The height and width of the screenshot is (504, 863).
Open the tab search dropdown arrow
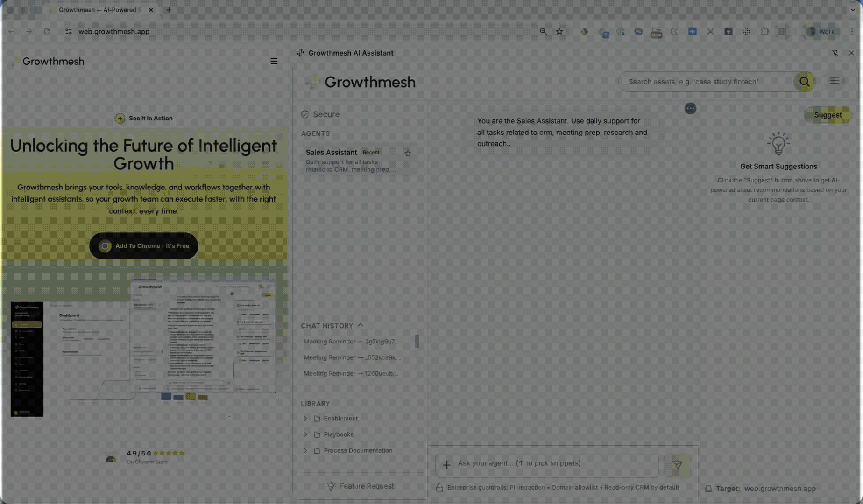[x=853, y=10]
